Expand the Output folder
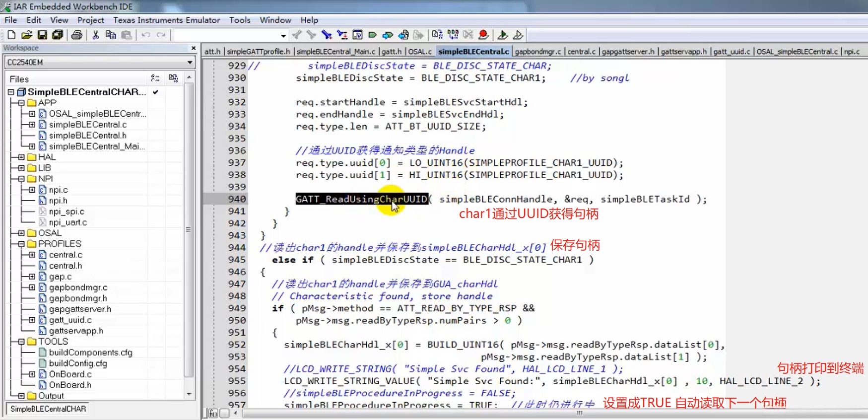Image resolution: width=868 pixels, height=420 pixels. coord(21,396)
